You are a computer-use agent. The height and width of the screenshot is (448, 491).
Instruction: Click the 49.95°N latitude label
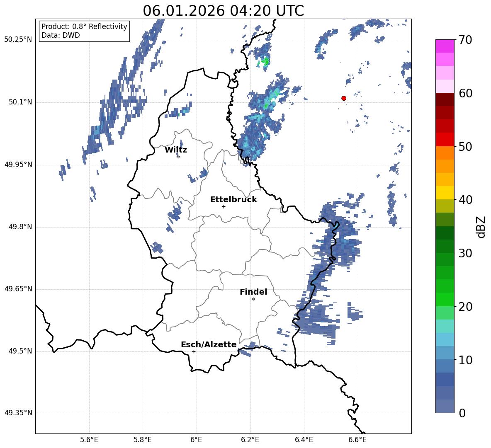click(18, 165)
